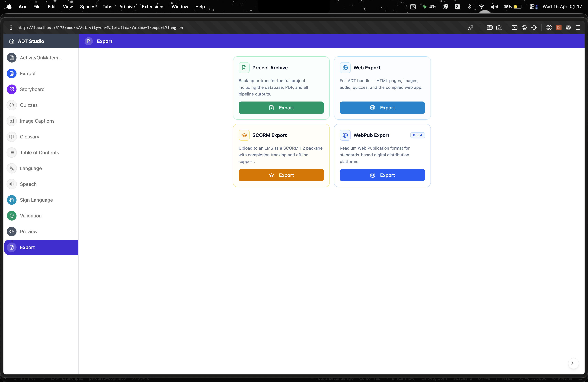Click Export button under Web Export
The height and width of the screenshot is (382, 588).
point(382,108)
